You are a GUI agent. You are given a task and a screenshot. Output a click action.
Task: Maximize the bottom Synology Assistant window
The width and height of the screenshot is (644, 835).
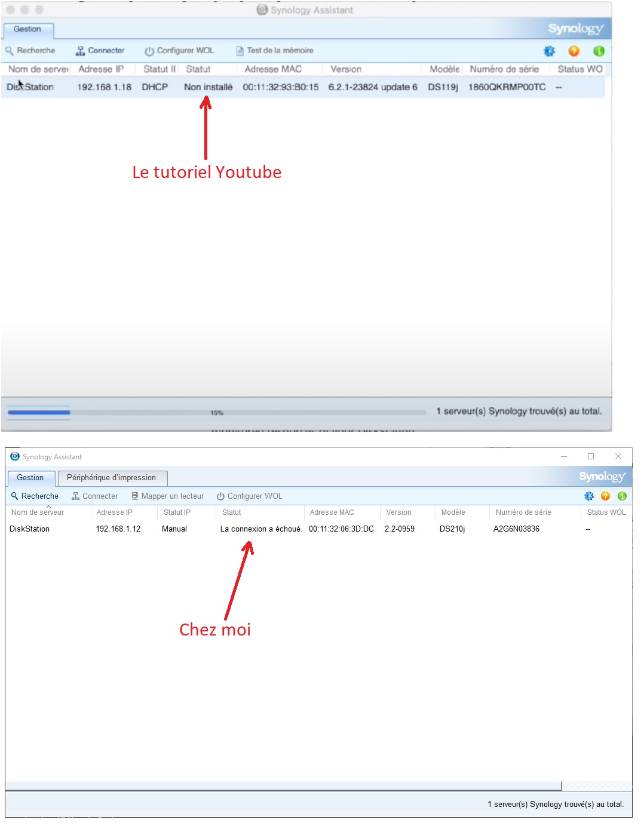(x=591, y=456)
